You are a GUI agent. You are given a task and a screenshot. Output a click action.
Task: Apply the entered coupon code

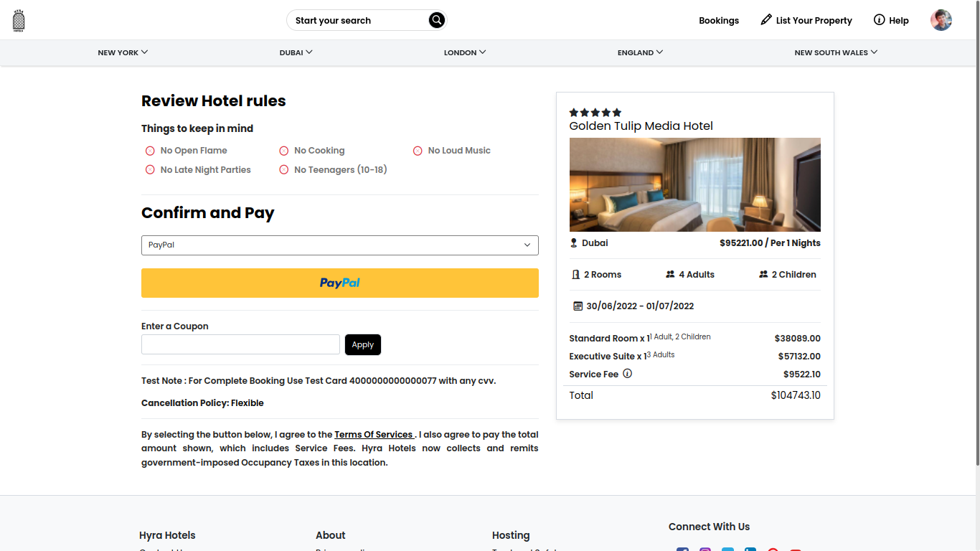point(362,344)
